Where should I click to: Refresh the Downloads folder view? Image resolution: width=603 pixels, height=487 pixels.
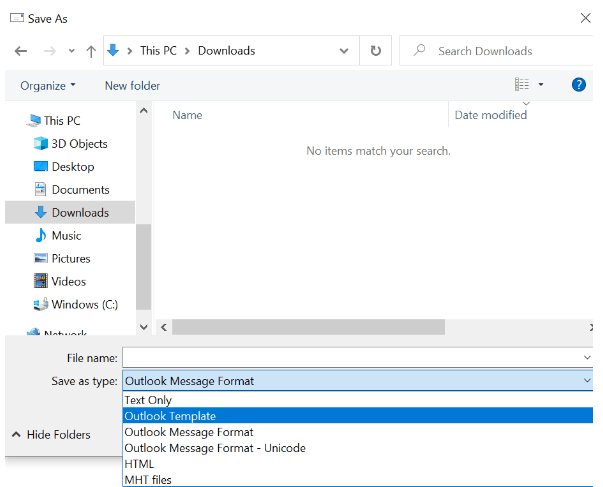[375, 51]
